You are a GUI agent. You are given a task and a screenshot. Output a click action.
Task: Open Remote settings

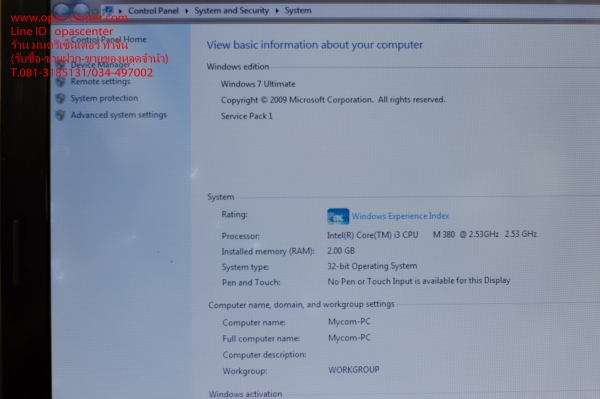click(x=100, y=81)
